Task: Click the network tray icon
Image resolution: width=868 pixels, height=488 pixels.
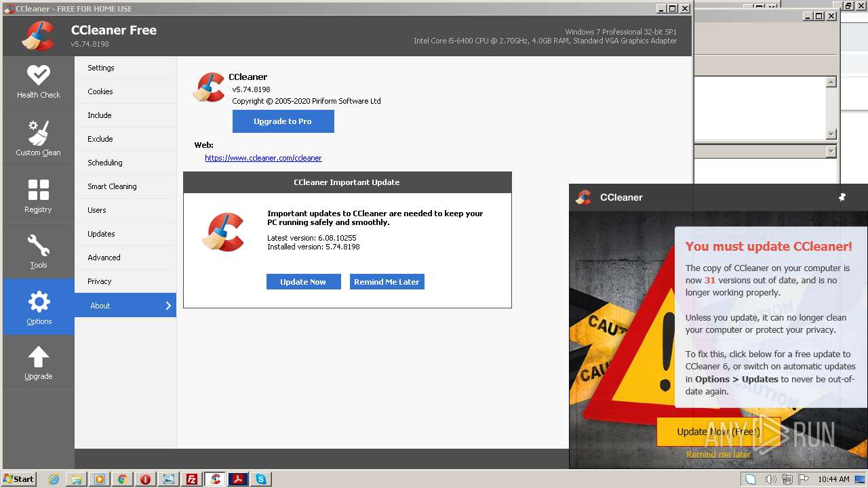Action: click(787, 479)
